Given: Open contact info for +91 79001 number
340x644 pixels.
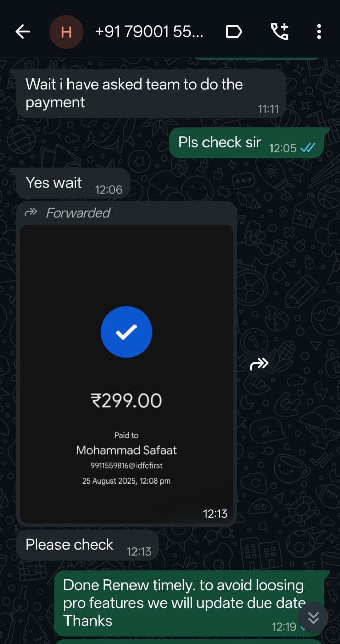Looking at the screenshot, I should (149, 32).
